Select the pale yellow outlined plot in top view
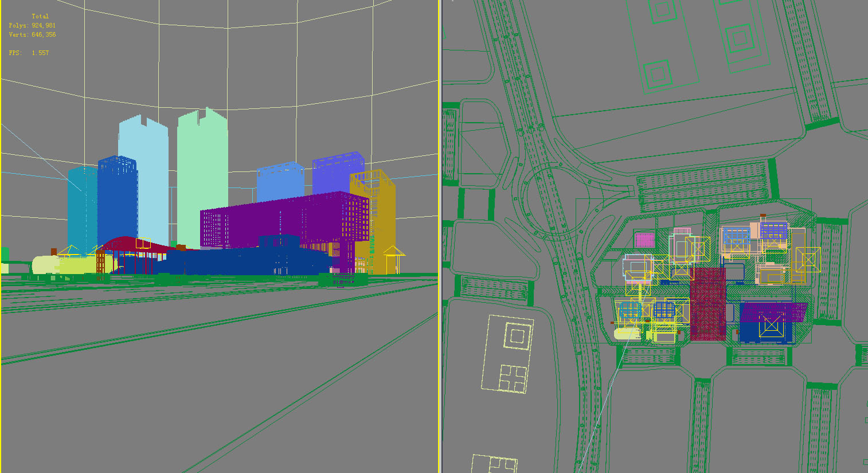This screenshot has width=868, height=473. click(x=507, y=354)
